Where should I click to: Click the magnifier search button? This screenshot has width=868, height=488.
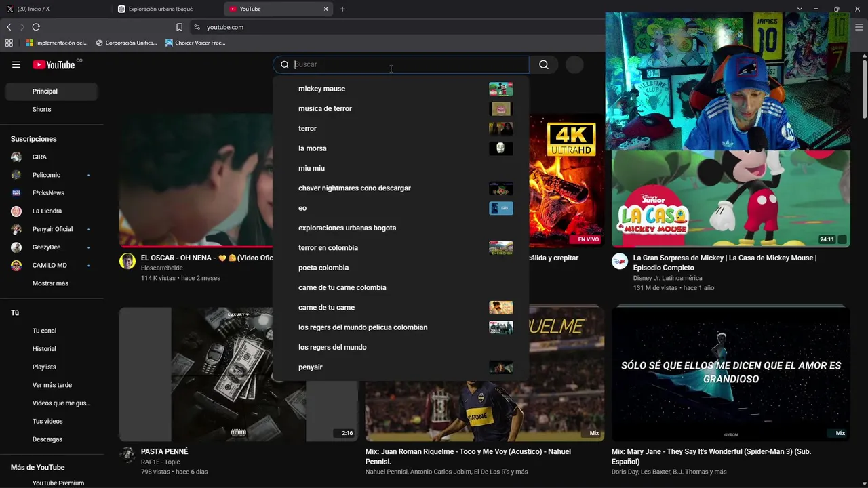pyautogui.click(x=544, y=64)
